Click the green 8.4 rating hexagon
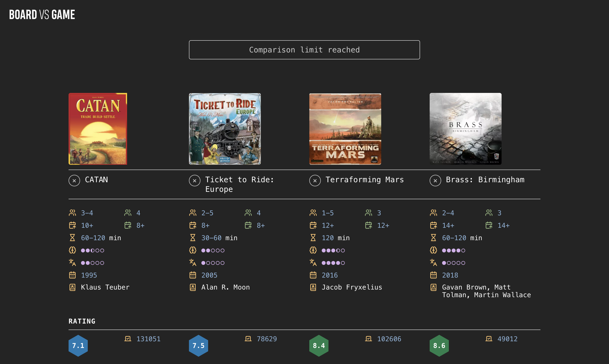 pos(319,346)
